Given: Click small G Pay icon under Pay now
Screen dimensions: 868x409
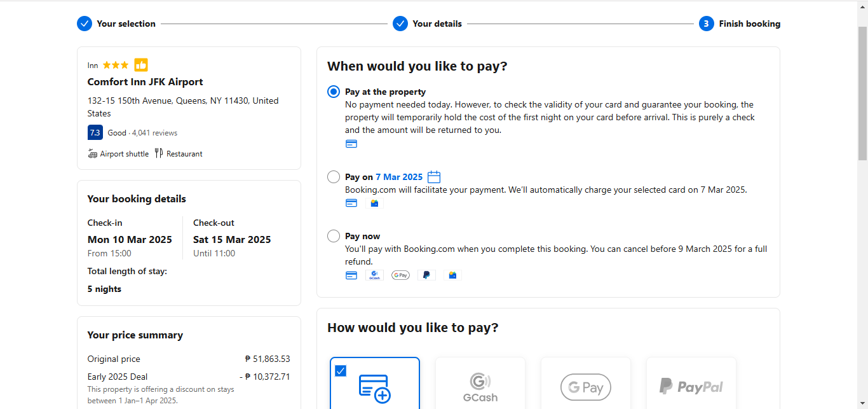Looking at the screenshot, I should (400, 275).
